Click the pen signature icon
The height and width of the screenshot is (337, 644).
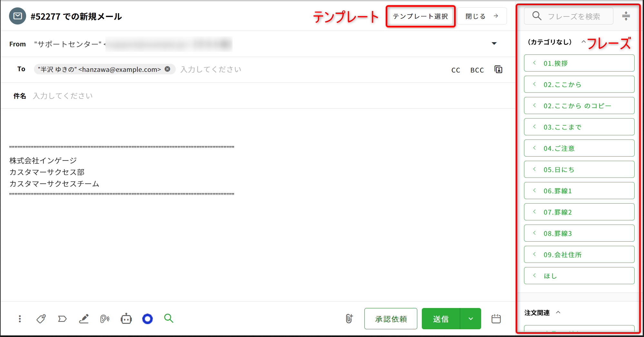click(x=84, y=319)
